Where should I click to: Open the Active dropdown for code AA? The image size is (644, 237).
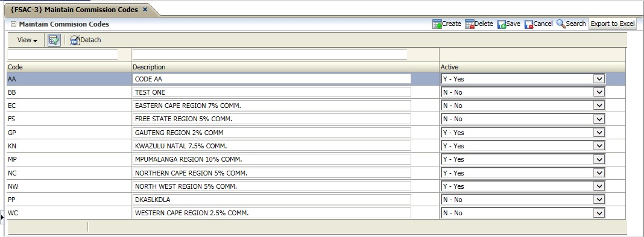coord(599,79)
